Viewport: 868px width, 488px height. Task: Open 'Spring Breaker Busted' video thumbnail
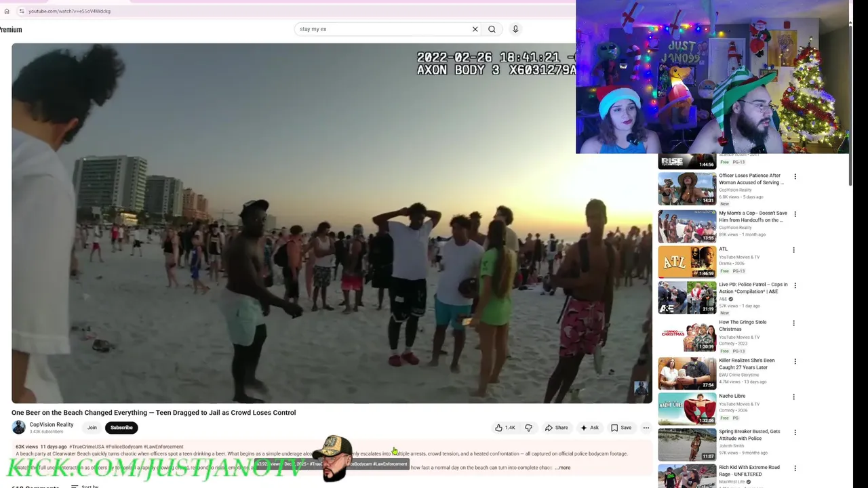[x=687, y=444]
